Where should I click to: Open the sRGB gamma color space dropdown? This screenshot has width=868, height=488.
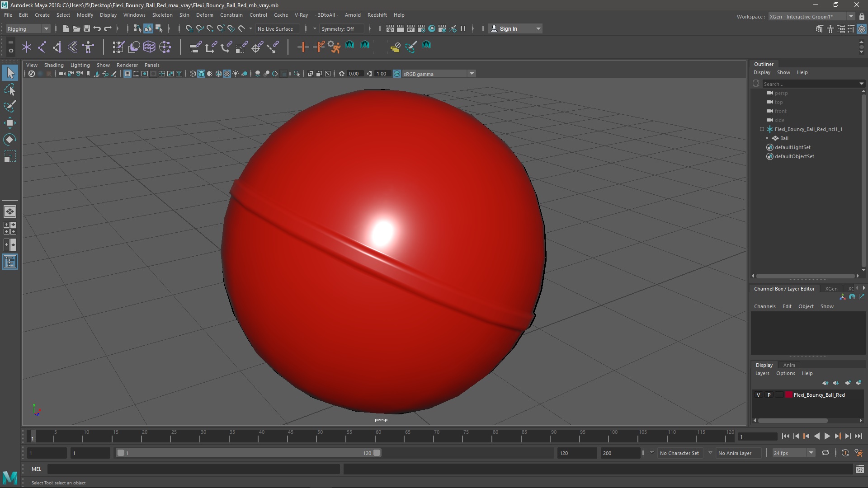coord(438,74)
